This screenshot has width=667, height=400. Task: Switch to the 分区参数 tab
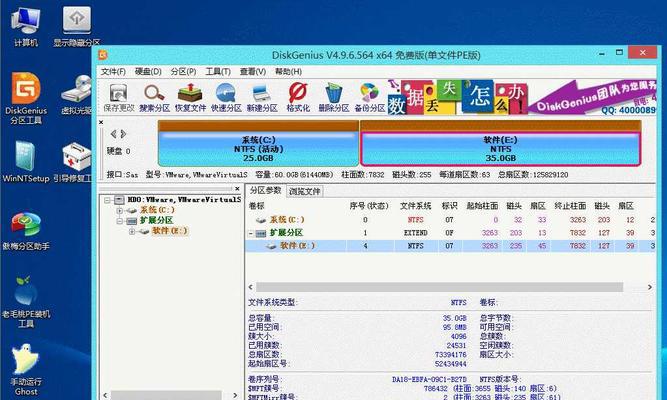tap(265, 191)
